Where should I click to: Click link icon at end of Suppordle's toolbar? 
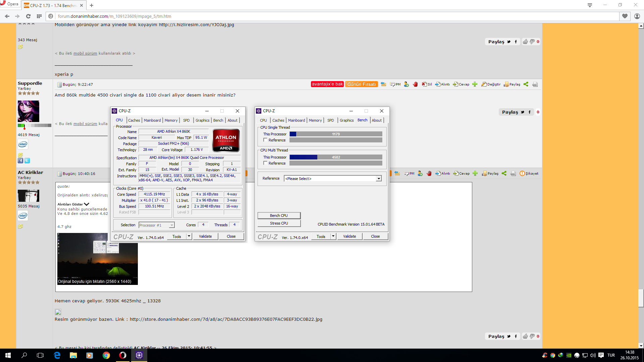click(x=535, y=84)
